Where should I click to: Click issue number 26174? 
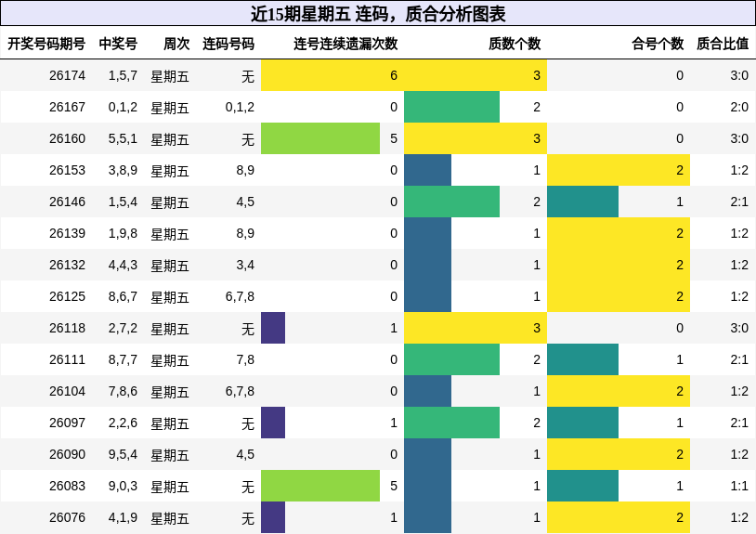(x=67, y=75)
